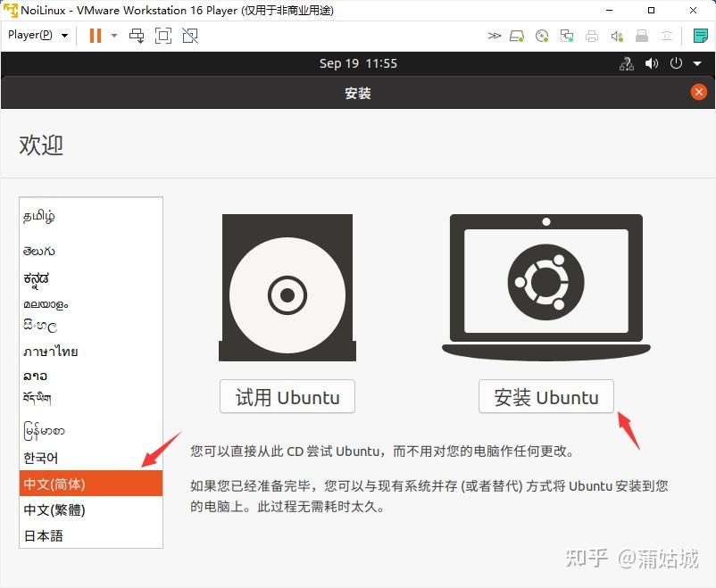The height and width of the screenshot is (588, 716).
Task: Expand the Ubuntu system menu caret
Action: tap(695, 64)
